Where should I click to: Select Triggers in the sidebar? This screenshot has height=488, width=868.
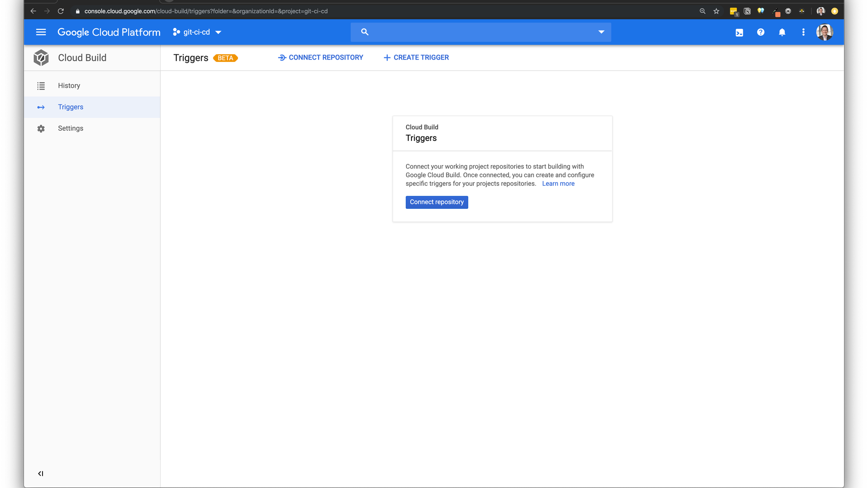[x=71, y=107]
